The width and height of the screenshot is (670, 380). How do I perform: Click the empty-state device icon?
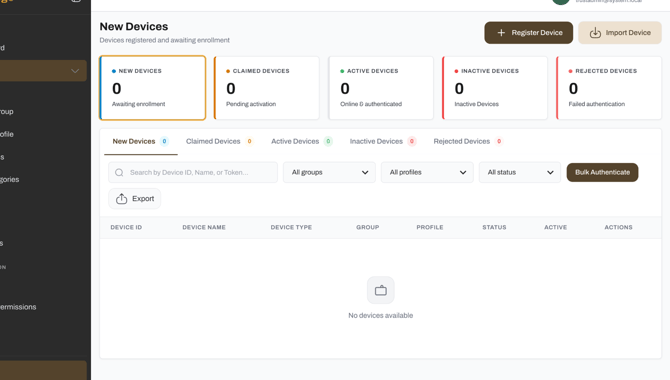tap(381, 290)
